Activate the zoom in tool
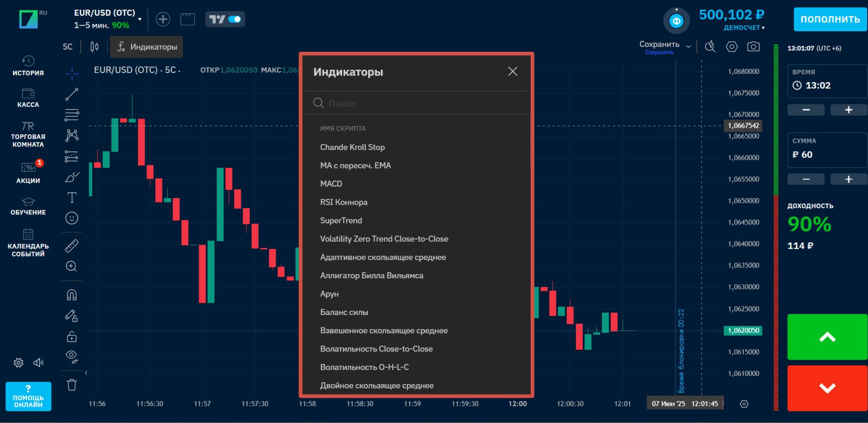Screen dimensions: 868x423 coord(71,266)
